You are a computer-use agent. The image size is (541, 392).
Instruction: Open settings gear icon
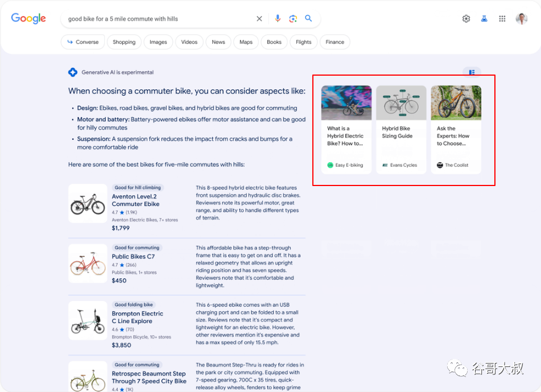(x=466, y=19)
